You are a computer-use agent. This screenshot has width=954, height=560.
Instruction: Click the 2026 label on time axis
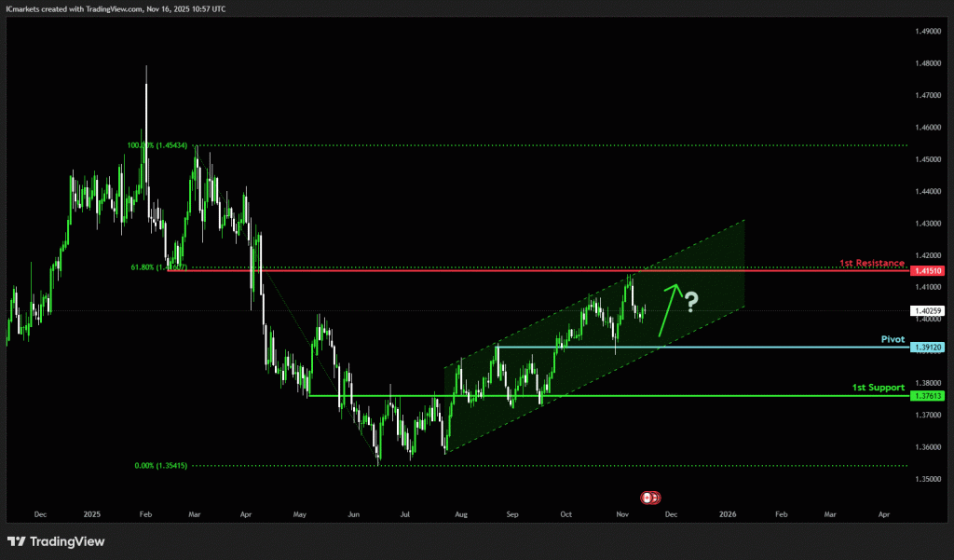tap(728, 513)
